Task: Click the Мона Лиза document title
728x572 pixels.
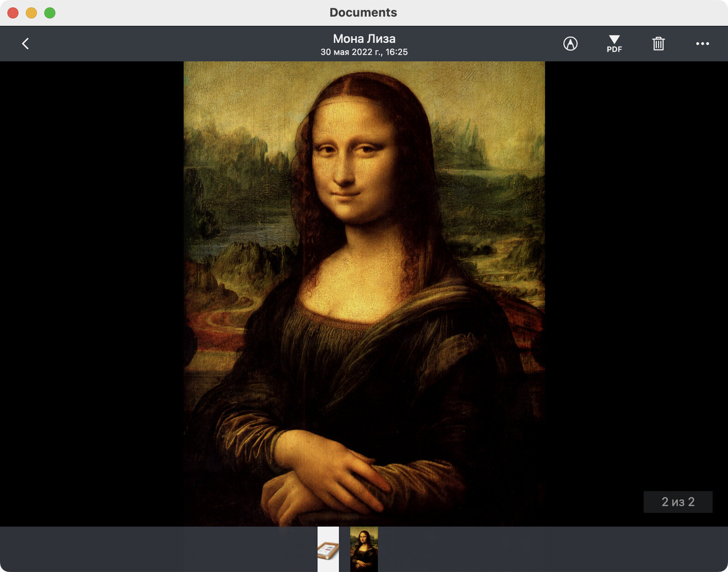Action: tap(364, 39)
